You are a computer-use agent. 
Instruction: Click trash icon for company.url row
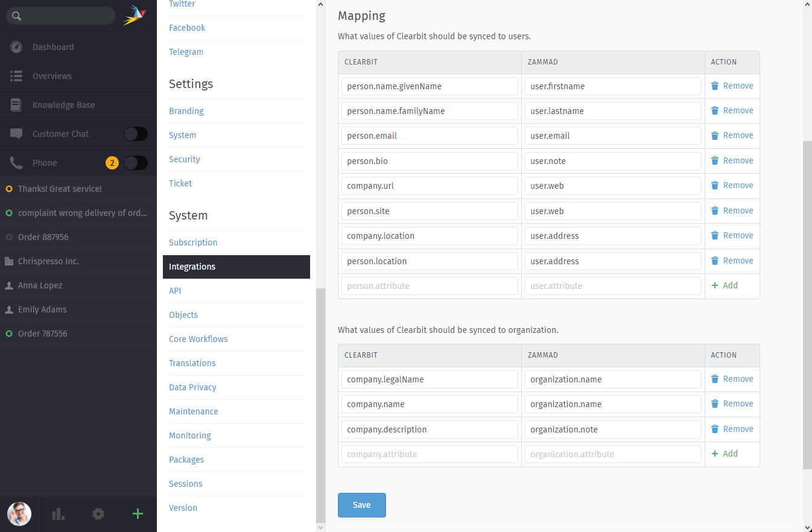(x=715, y=186)
